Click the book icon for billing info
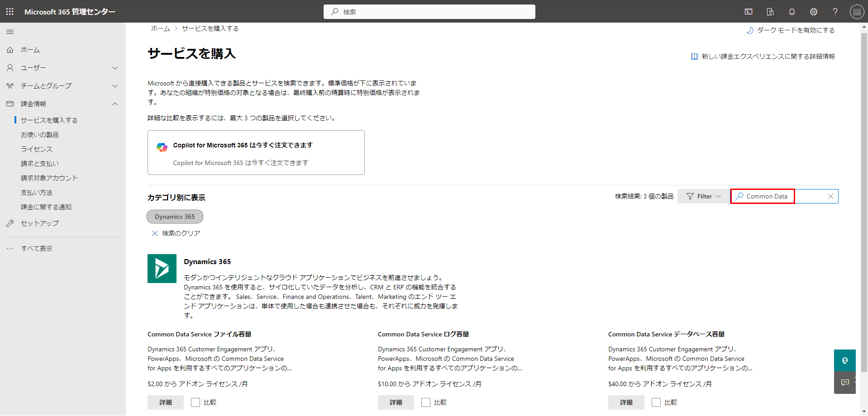Image resolution: width=868 pixels, height=416 pixels. coord(694,57)
